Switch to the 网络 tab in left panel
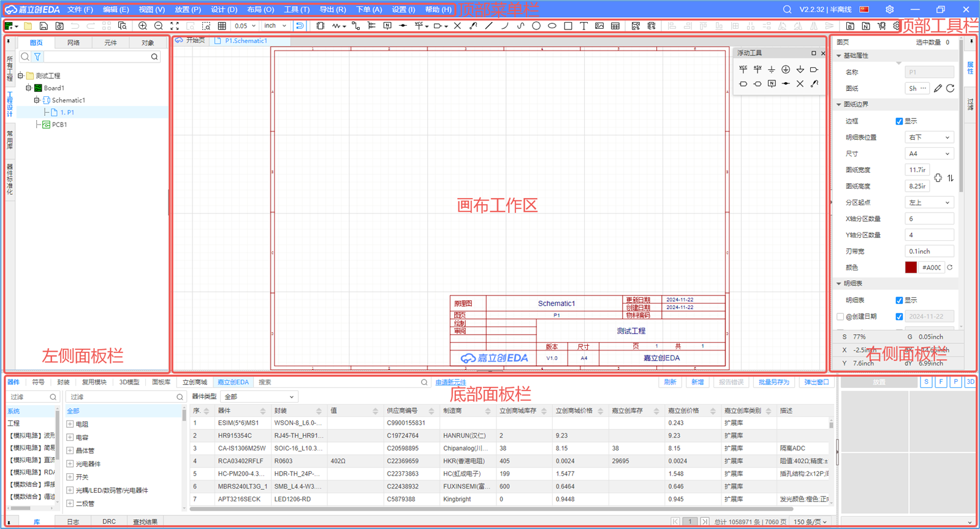Screen dimensions: 980x529 click(74, 43)
